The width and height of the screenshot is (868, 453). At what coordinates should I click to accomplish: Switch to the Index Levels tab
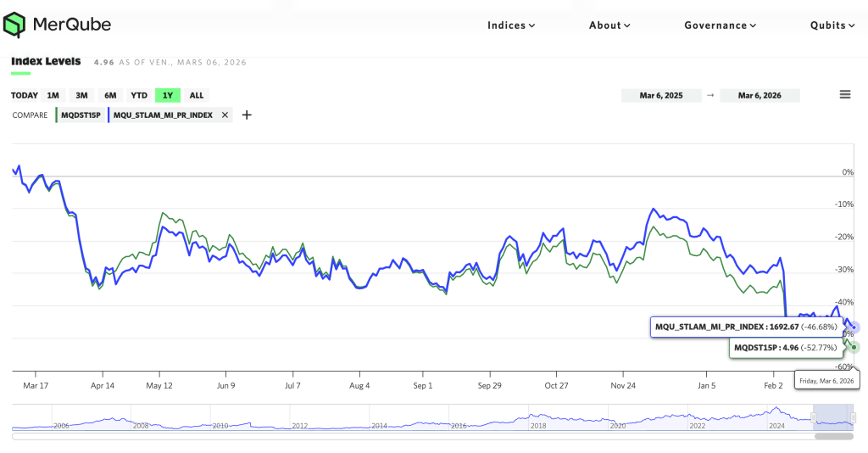pyautogui.click(x=46, y=61)
